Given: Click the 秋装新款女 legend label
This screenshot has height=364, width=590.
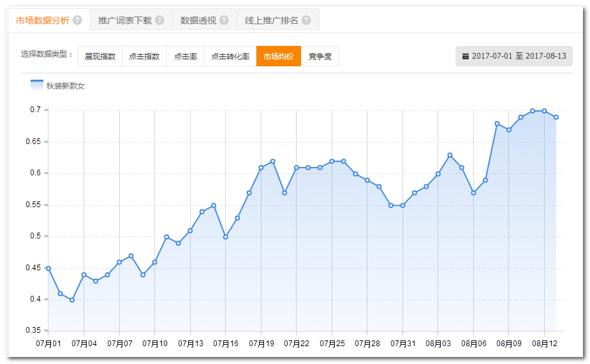Looking at the screenshot, I should pyautogui.click(x=66, y=86).
